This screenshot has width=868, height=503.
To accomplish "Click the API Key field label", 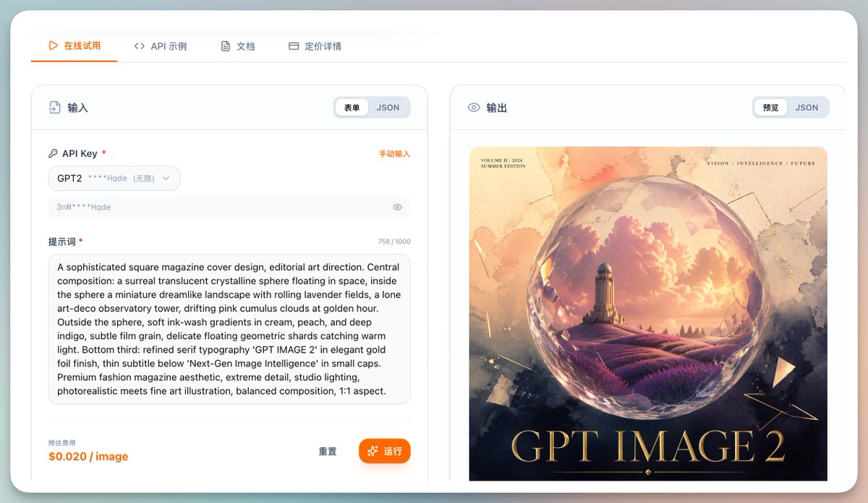I will pos(80,153).
